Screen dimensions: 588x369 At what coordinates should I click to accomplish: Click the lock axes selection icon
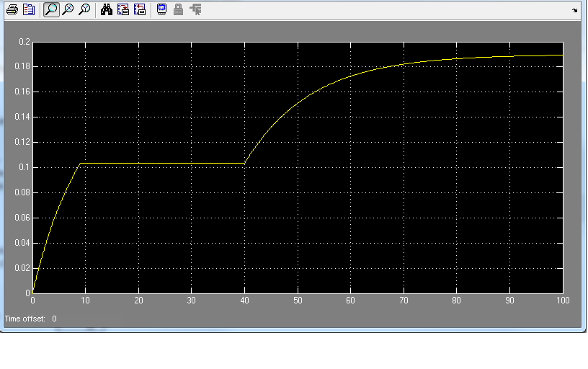tap(178, 10)
